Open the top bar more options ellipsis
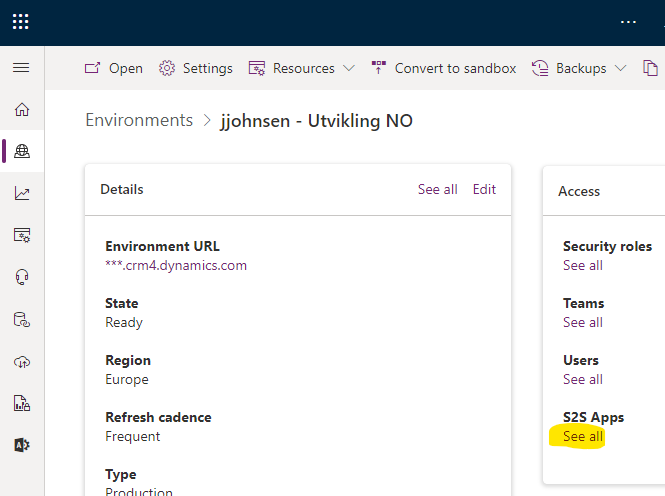The height and width of the screenshot is (496, 665). [628, 22]
